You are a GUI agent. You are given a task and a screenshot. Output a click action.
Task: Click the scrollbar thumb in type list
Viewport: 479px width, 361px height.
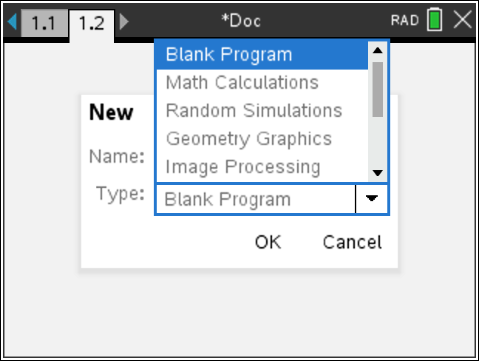click(x=378, y=89)
